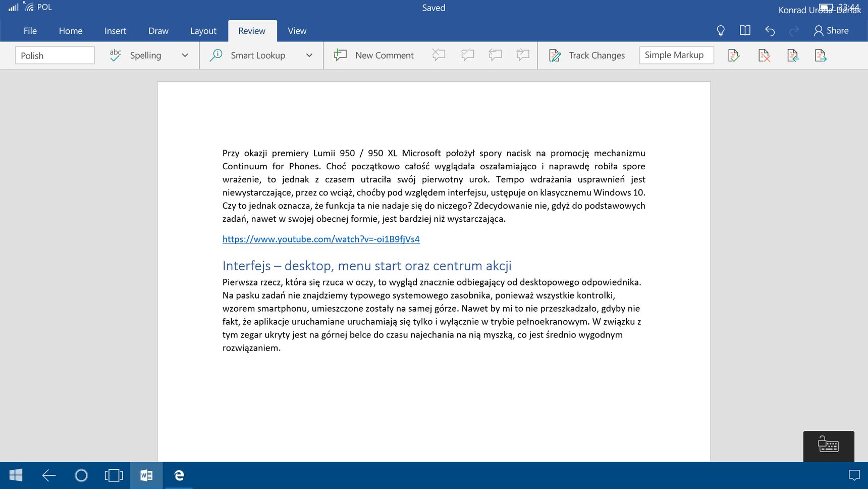Expand the Spelling options dropdown
This screenshot has height=489, width=868.
[185, 56]
